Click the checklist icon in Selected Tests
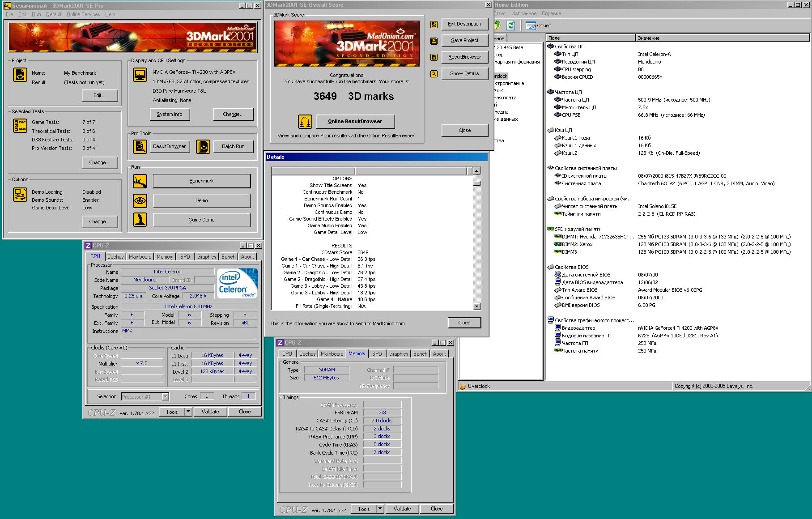Screen dimensions: 812x519 (x=20, y=126)
